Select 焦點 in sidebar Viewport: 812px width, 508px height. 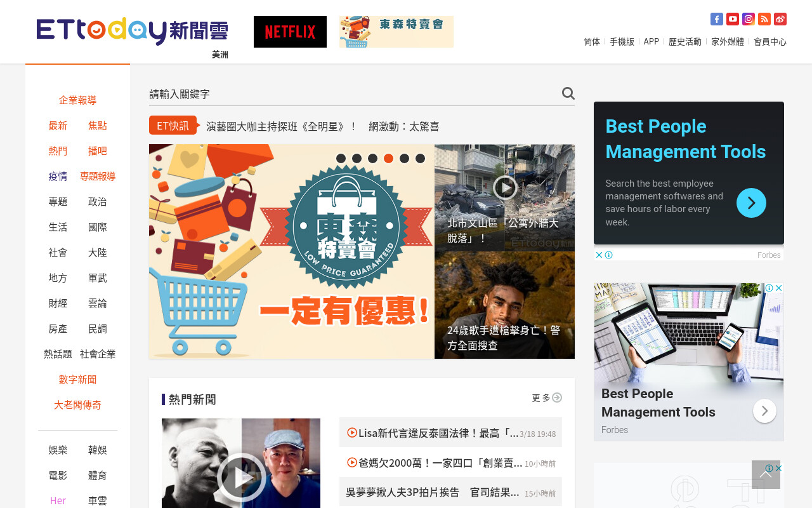click(98, 125)
